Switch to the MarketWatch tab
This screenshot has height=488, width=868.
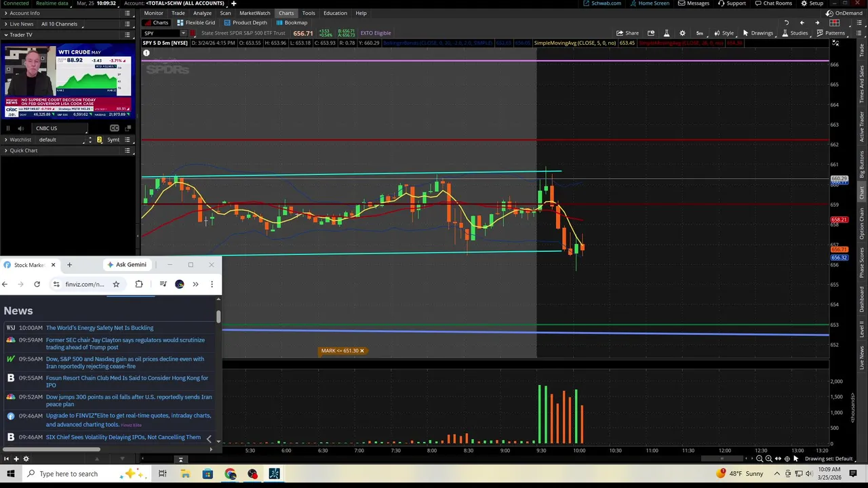[255, 13]
